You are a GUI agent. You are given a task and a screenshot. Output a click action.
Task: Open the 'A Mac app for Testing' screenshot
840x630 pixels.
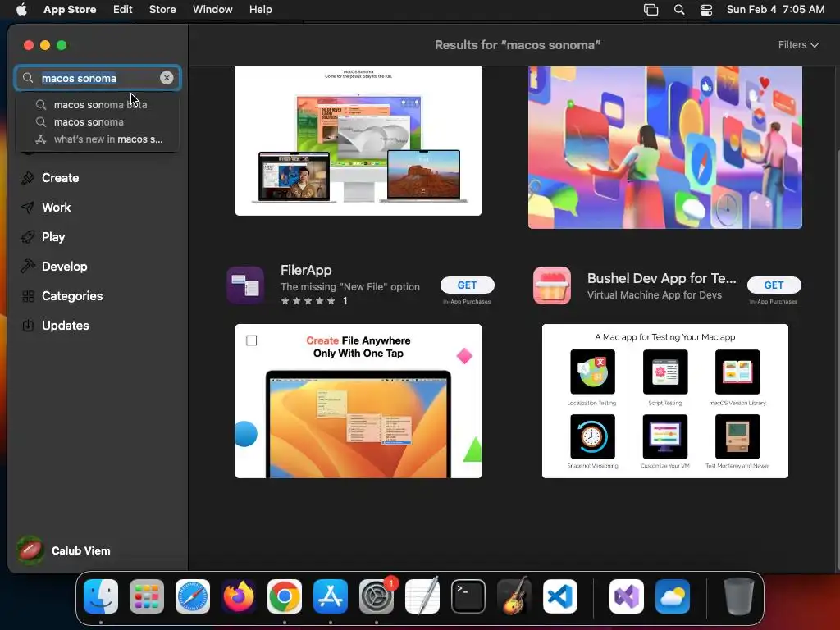pos(664,400)
